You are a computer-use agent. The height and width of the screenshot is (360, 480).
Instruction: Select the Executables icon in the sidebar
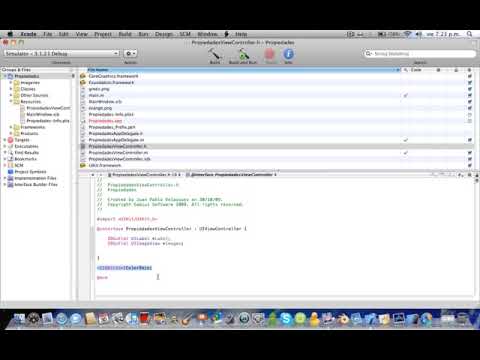tap(10, 146)
